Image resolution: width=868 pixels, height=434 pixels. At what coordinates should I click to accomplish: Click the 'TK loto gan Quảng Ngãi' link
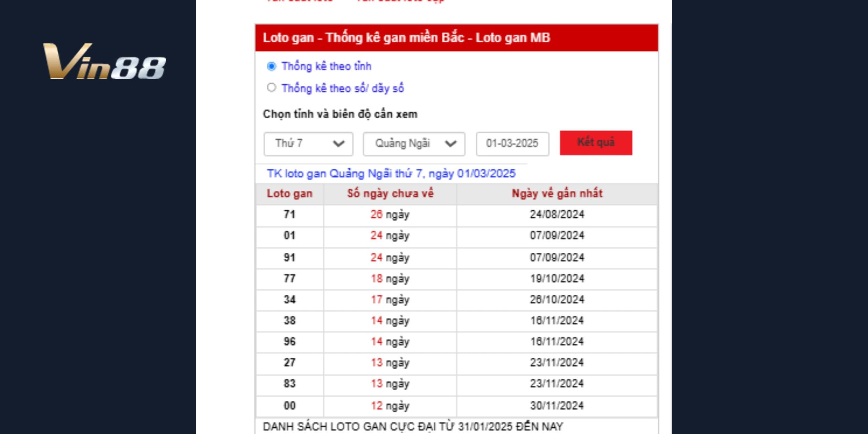391,173
